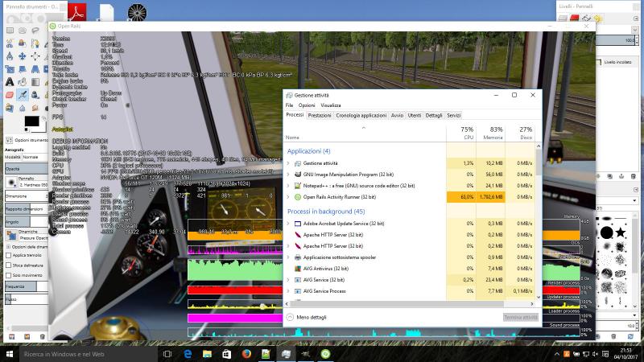Select the Text tool in GIMP toolbox

point(10,82)
